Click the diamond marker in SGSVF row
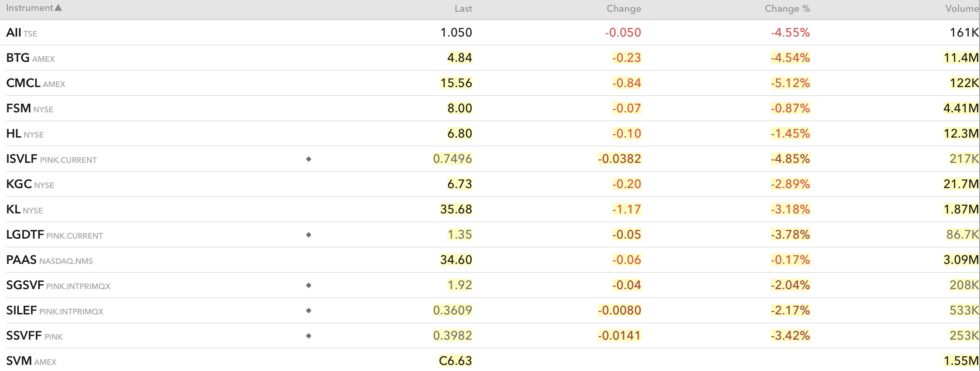The width and height of the screenshot is (980, 371). (309, 285)
